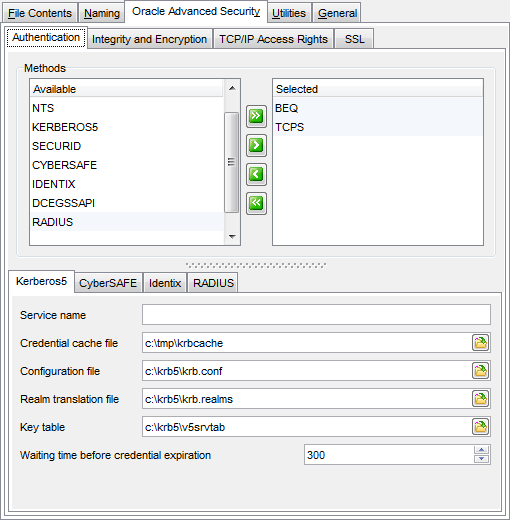This screenshot has width=510, height=520.
Task: Browse for Realm translation file
Action: click(480, 399)
